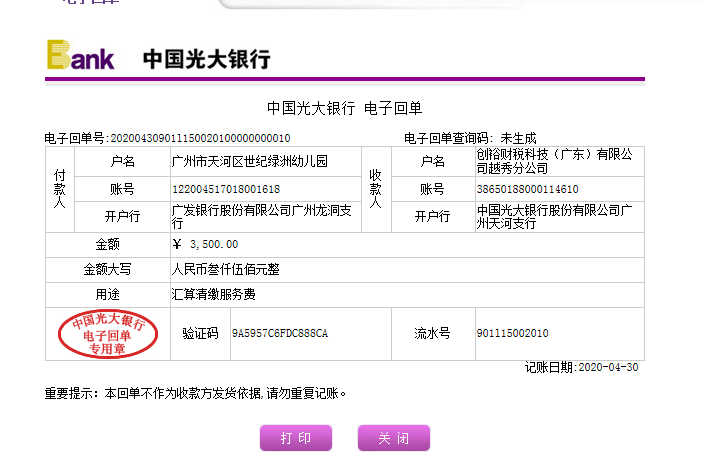Image resolution: width=701 pixels, height=475 pixels.
Task: Select payer account 122004517018001618
Action: coord(226,189)
